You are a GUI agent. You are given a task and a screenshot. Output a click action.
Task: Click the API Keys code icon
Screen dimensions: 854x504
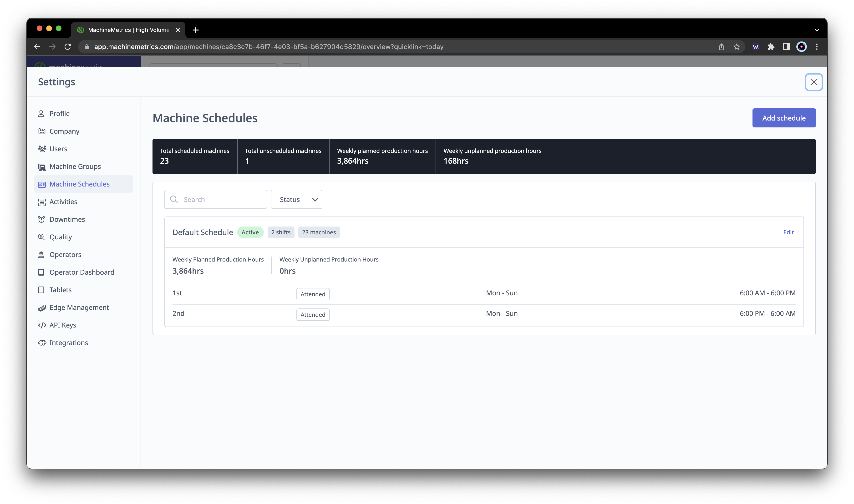coord(42,325)
